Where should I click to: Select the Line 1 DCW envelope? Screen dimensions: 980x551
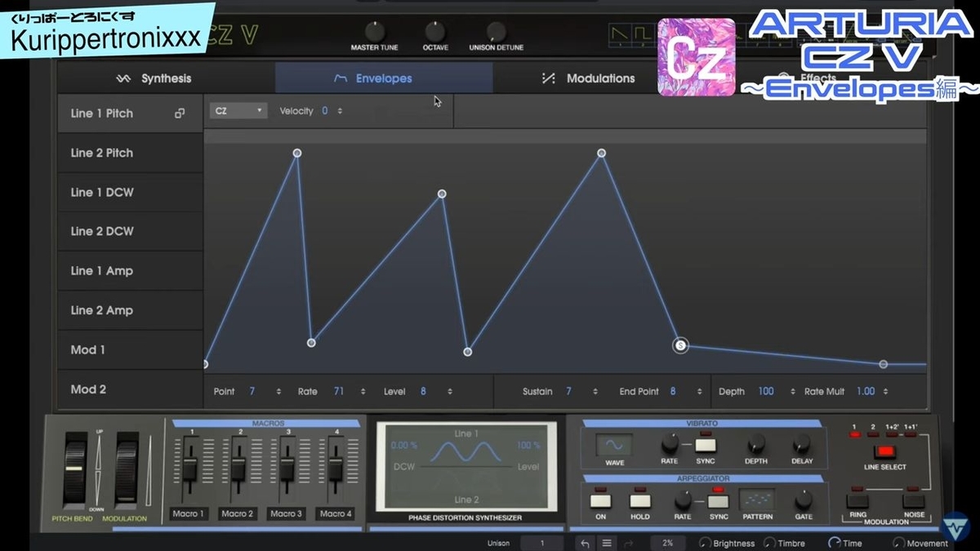tap(130, 193)
